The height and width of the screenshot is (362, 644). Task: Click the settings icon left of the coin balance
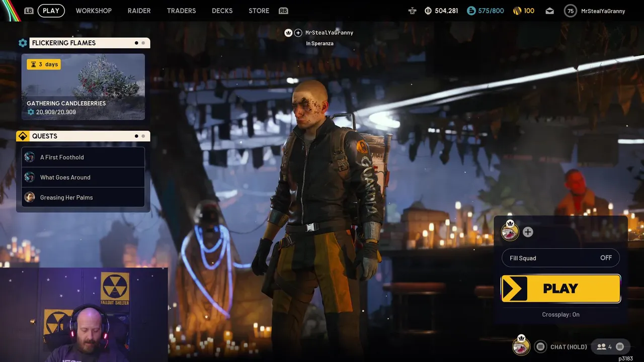413,11
